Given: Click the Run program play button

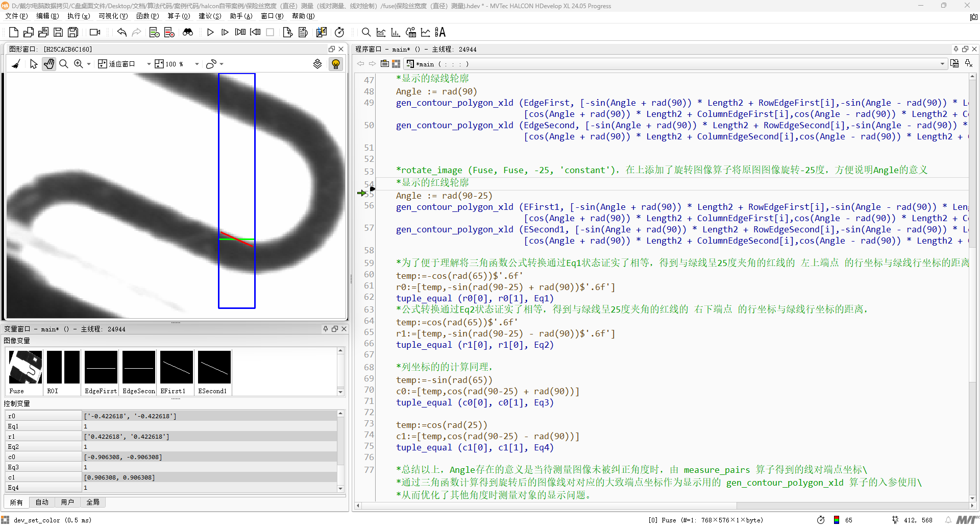Looking at the screenshot, I should (x=210, y=32).
